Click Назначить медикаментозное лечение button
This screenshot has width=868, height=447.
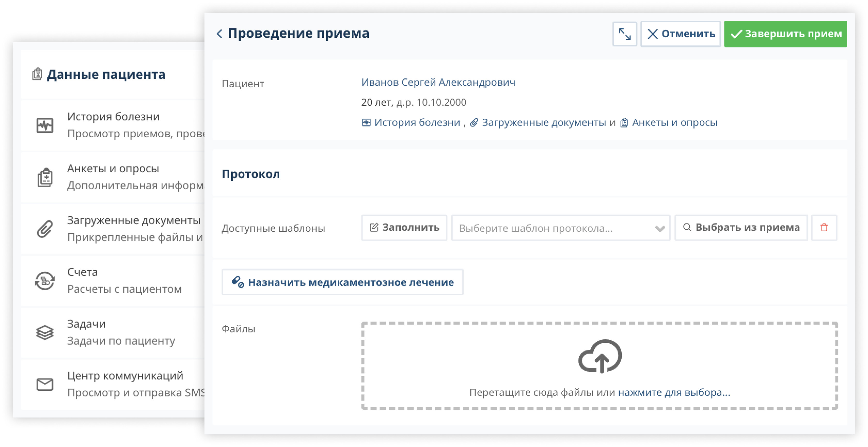pyautogui.click(x=342, y=282)
